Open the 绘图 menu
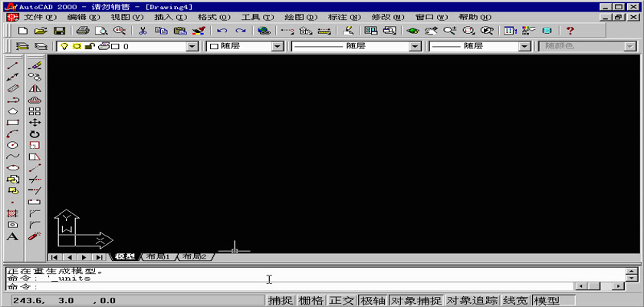The height and width of the screenshot is (307, 644). click(301, 17)
